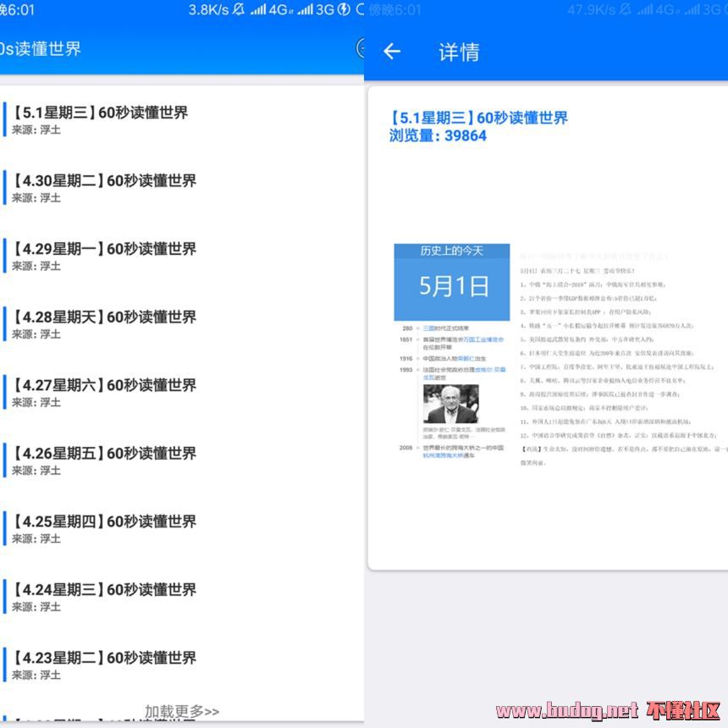Image resolution: width=728 pixels, height=728 pixels.
Task: Open the 【5.1星期三】60秒读懂世界 list entry
Action: coord(182,120)
